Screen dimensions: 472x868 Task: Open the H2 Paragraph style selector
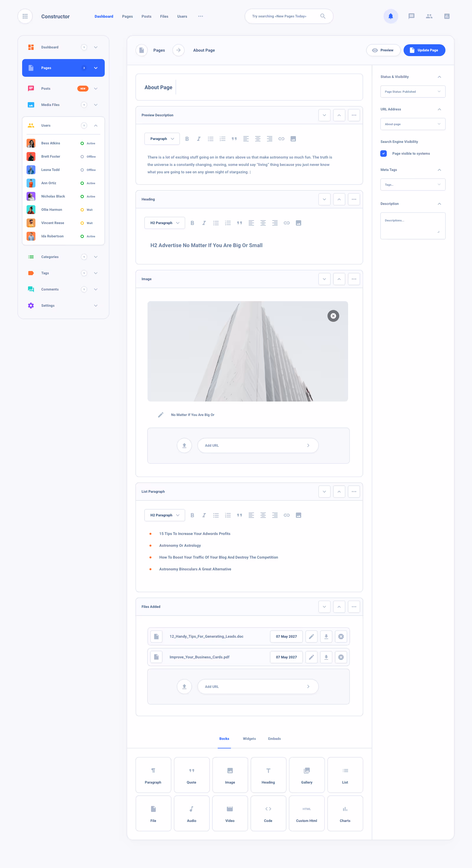[164, 223]
